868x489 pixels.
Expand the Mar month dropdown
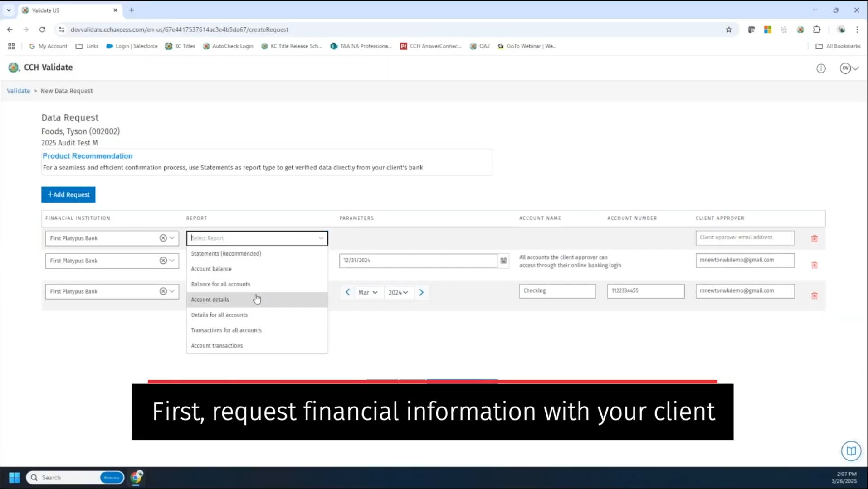(368, 293)
